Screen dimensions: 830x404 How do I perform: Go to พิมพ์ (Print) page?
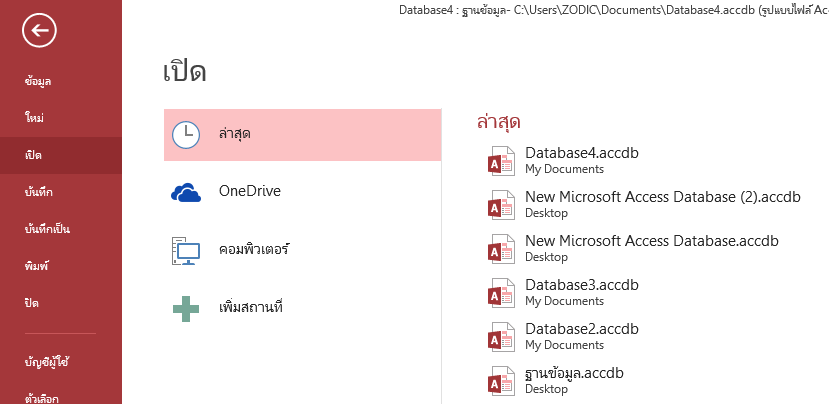pos(36,266)
